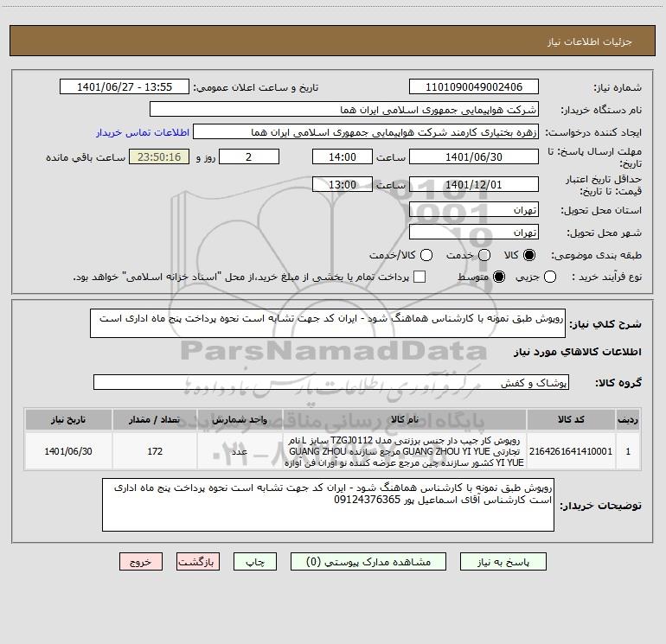The width and height of the screenshot is (666, 644).
Task: Click the remaining days field showing 2
Action: (x=249, y=156)
